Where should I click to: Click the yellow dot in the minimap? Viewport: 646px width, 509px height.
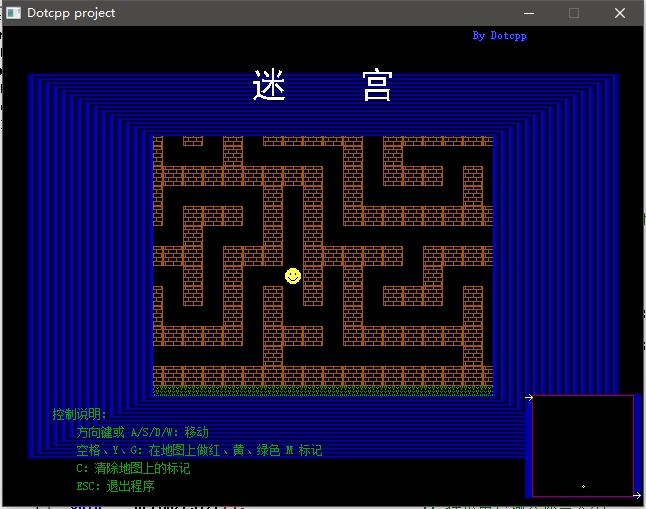(x=584, y=486)
